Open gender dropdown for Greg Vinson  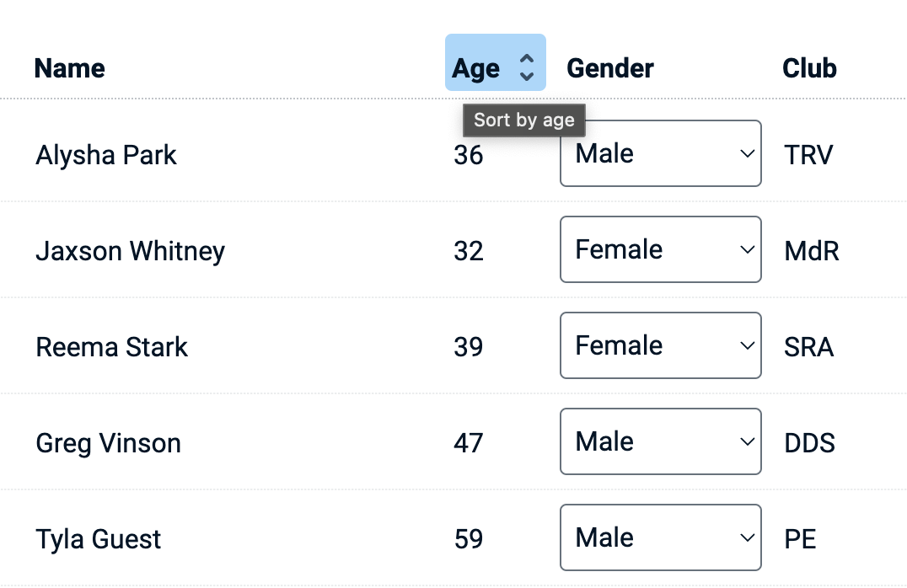(x=660, y=441)
